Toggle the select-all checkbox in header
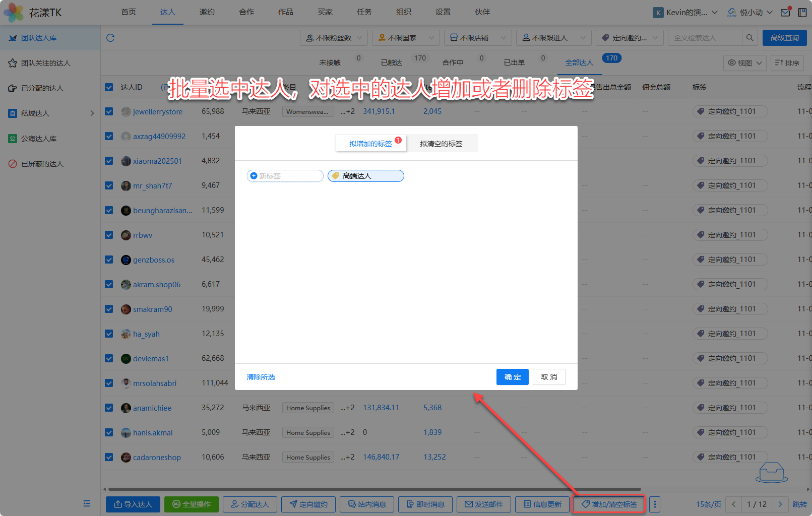Image resolution: width=812 pixels, height=516 pixels. [x=109, y=87]
